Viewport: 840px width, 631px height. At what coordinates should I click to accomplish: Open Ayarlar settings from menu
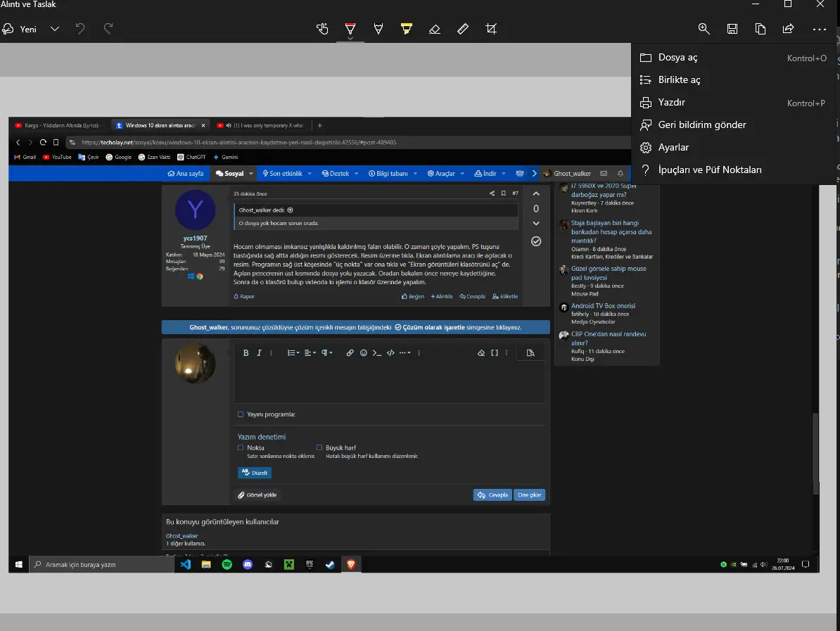734,147
